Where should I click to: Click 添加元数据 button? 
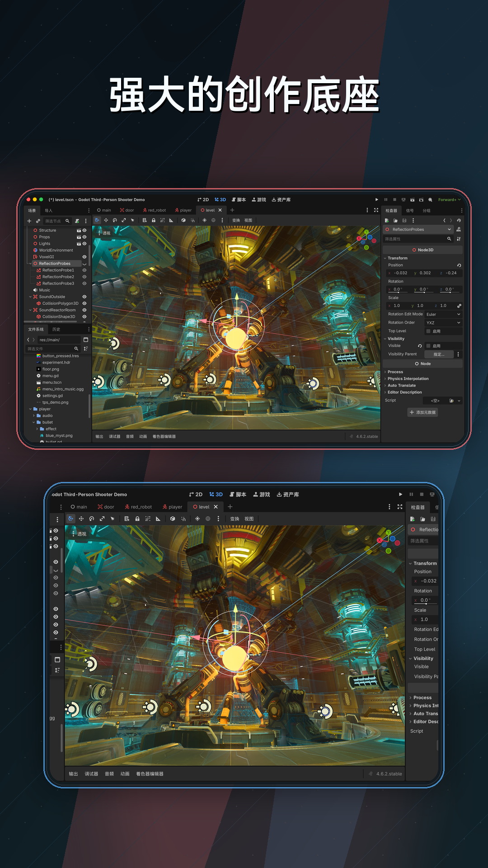pos(423,412)
